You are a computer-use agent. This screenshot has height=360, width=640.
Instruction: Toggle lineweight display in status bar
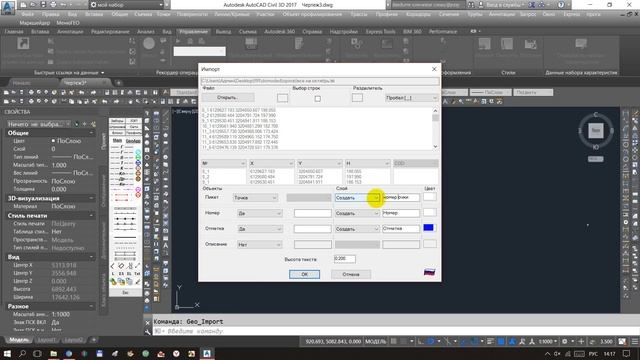pyautogui.click(x=490, y=341)
